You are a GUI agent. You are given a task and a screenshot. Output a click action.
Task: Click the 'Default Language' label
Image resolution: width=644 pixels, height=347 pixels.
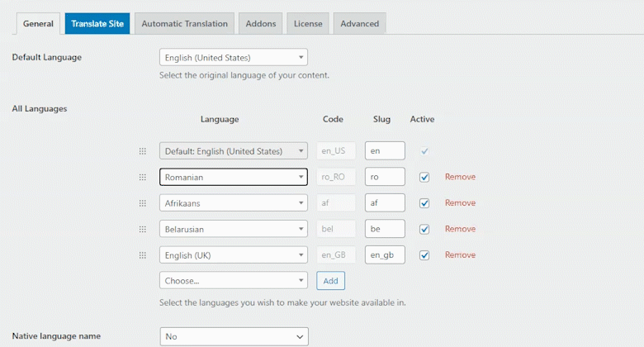point(47,58)
